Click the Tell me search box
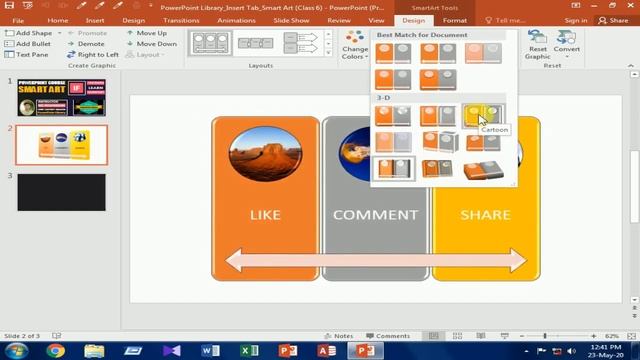Image resolution: width=640 pixels, height=360 pixels. click(x=506, y=20)
